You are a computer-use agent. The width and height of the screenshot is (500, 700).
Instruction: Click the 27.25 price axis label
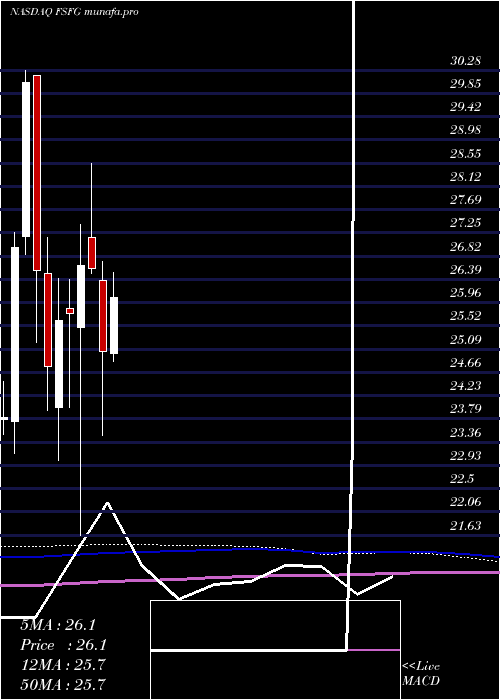465,223
